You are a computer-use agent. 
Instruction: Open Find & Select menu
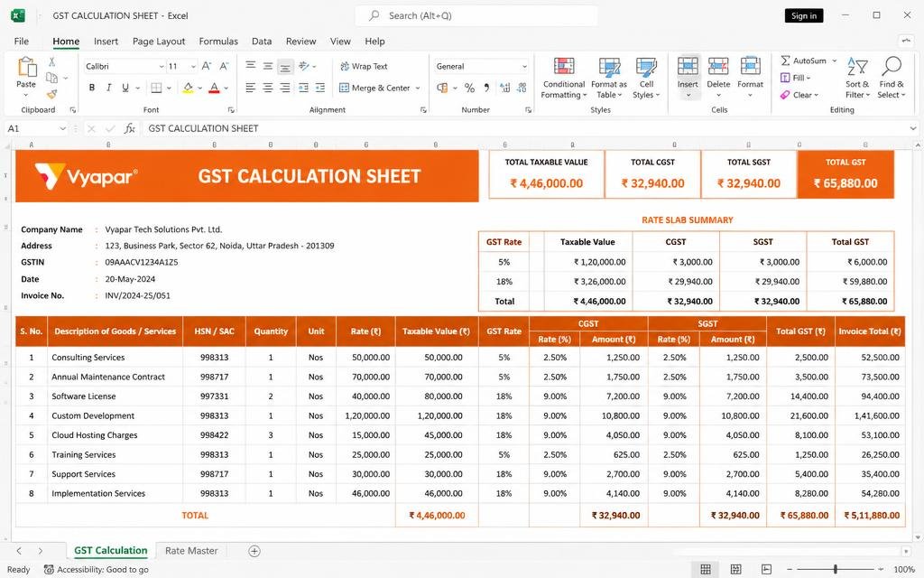(x=891, y=79)
